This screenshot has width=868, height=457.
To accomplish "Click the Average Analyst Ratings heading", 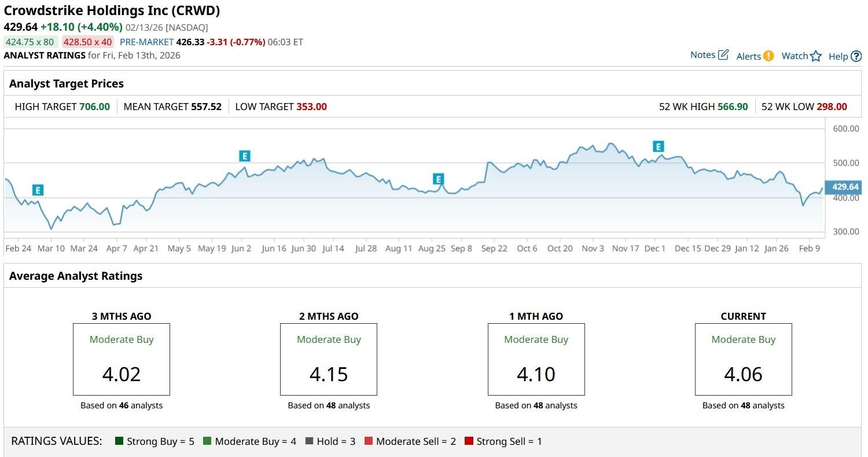I will click(x=76, y=276).
